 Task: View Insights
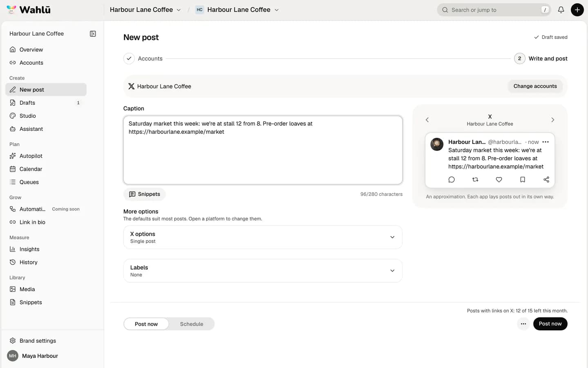[x=46, y=249]
